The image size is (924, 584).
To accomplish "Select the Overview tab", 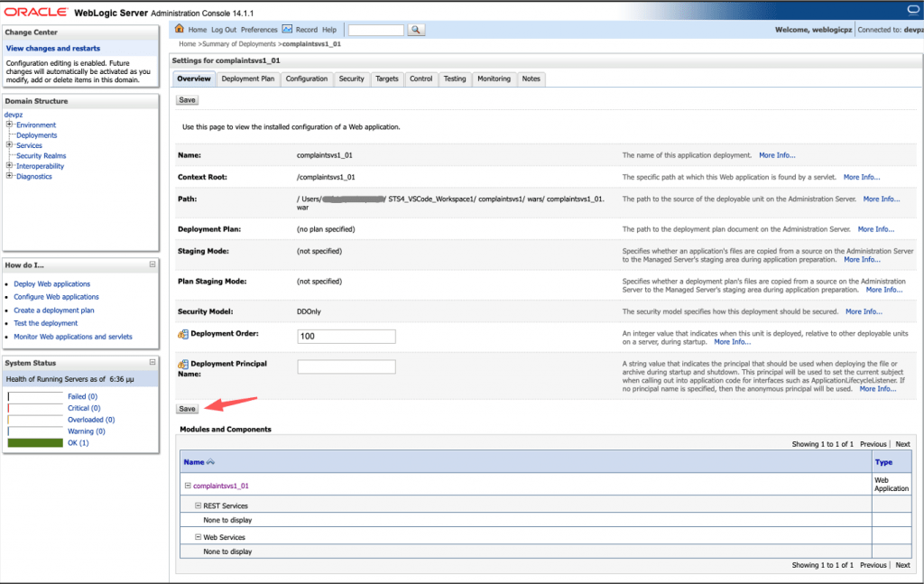I will (x=194, y=79).
